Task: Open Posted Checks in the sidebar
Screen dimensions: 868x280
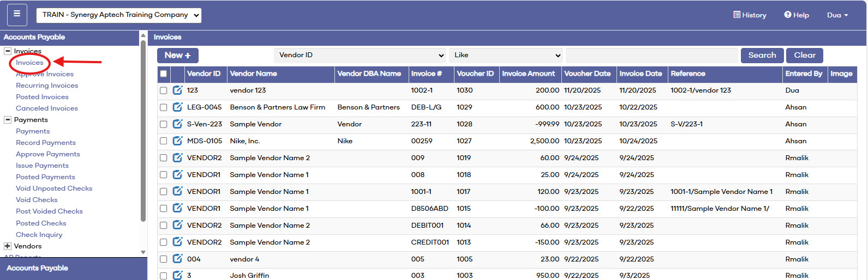Action: 41,223
